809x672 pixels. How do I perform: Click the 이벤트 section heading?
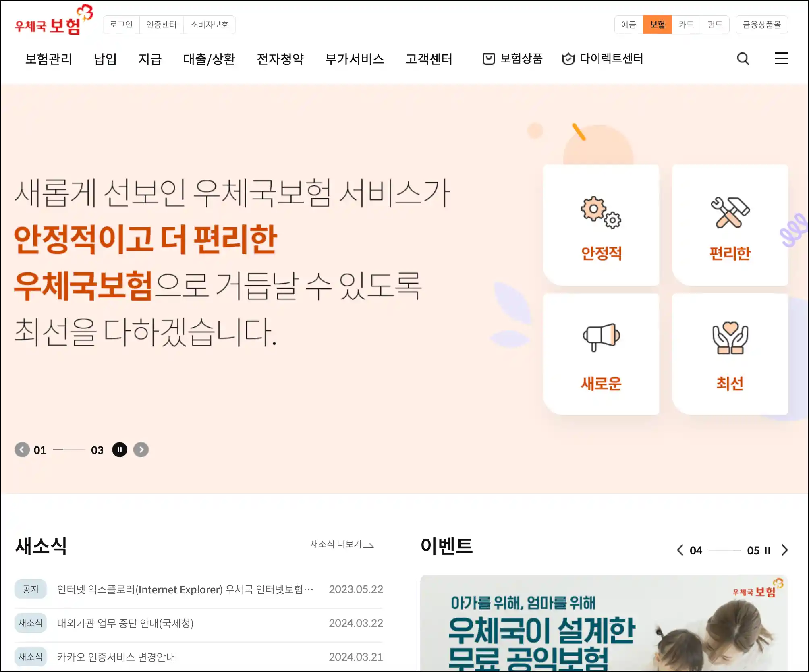click(446, 546)
